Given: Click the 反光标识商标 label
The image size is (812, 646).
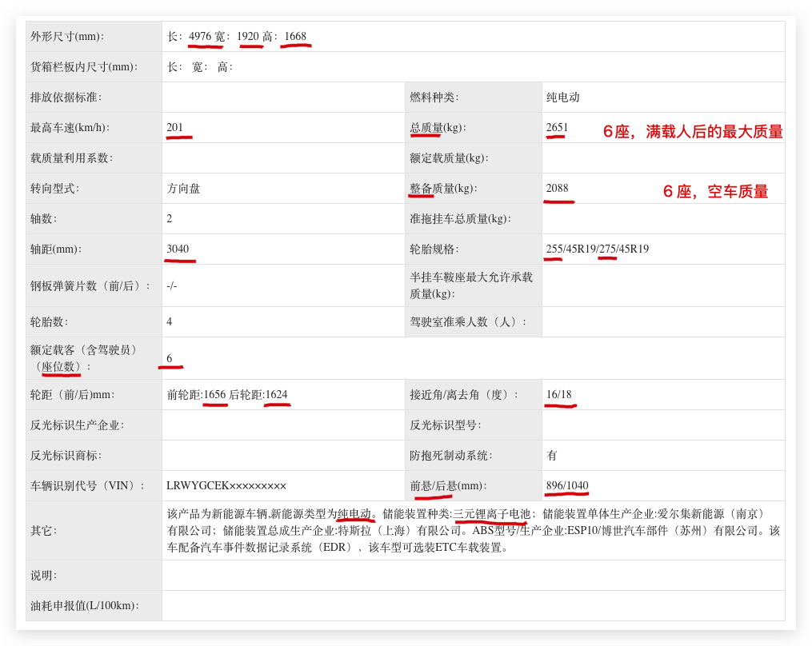Looking at the screenshot, I should click(x=66, y=456).
